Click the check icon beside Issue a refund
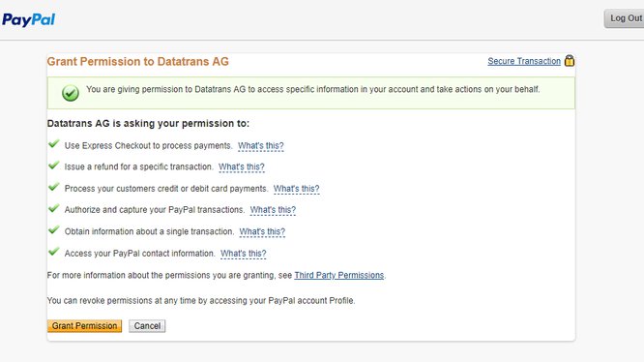 pyautogui.click(x=54, y=166)
